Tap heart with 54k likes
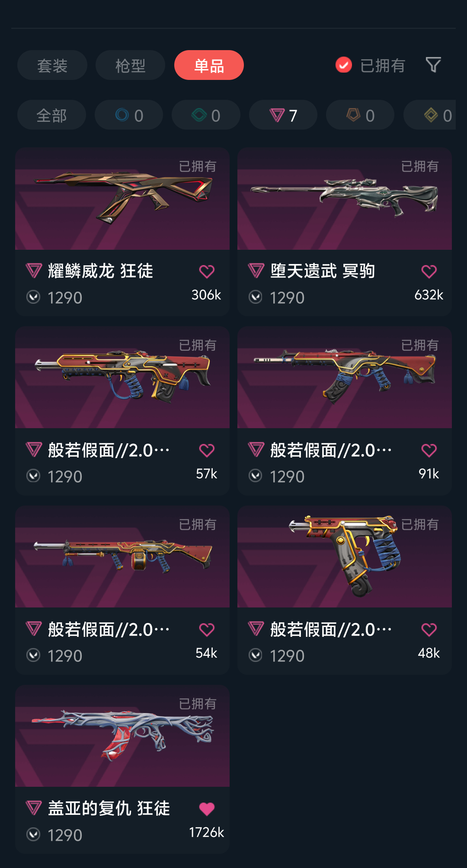 coord(207,630)
